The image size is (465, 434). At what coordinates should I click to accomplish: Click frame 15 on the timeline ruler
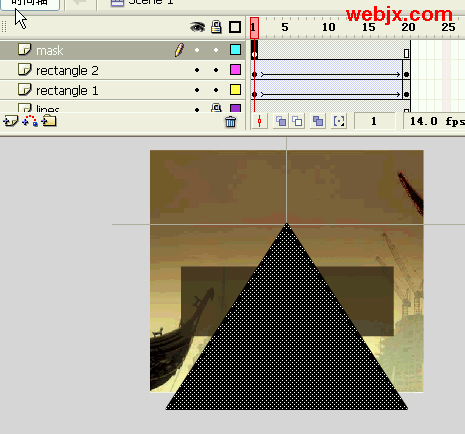368,27
